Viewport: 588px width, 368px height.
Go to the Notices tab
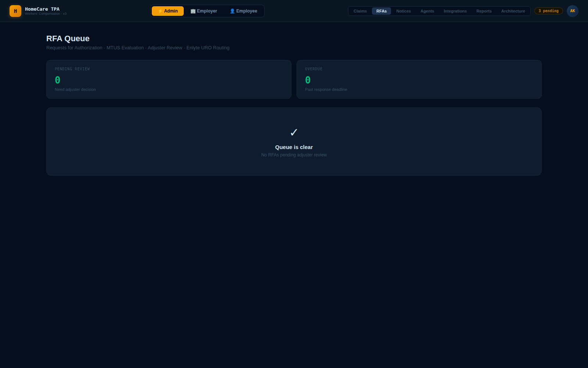click(404, 11)
